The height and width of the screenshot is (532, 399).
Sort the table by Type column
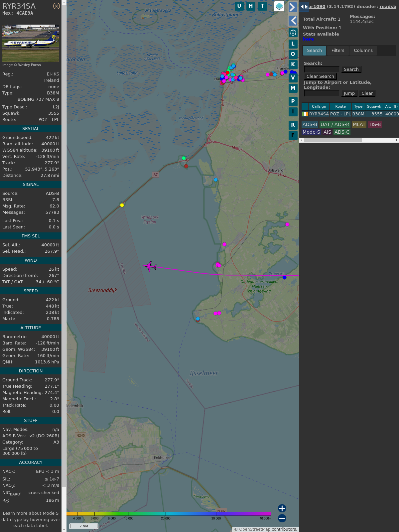point(358,106)
